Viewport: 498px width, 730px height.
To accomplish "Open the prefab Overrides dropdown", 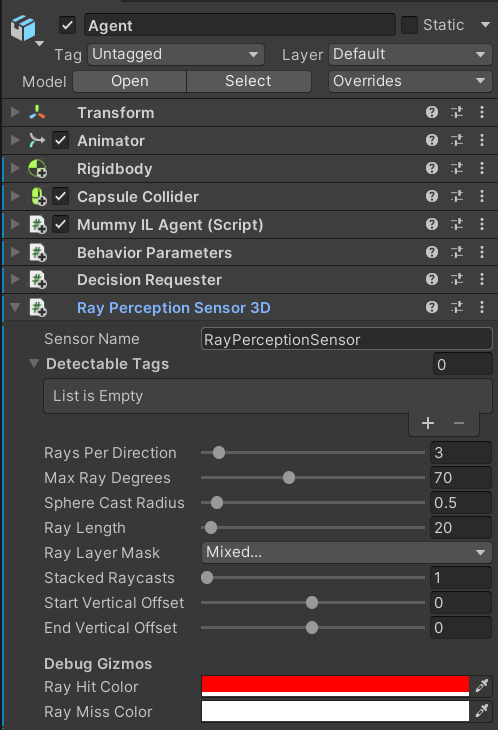I will pyautogui.click(x=410, y=81).
